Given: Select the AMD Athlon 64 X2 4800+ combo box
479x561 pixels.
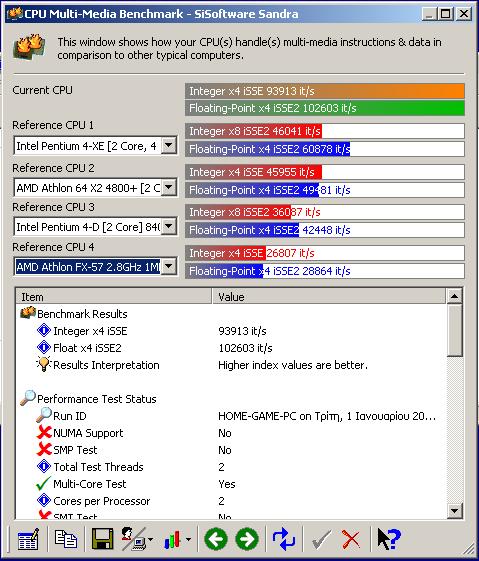Looking at the screenshot, I should point(95,187).
